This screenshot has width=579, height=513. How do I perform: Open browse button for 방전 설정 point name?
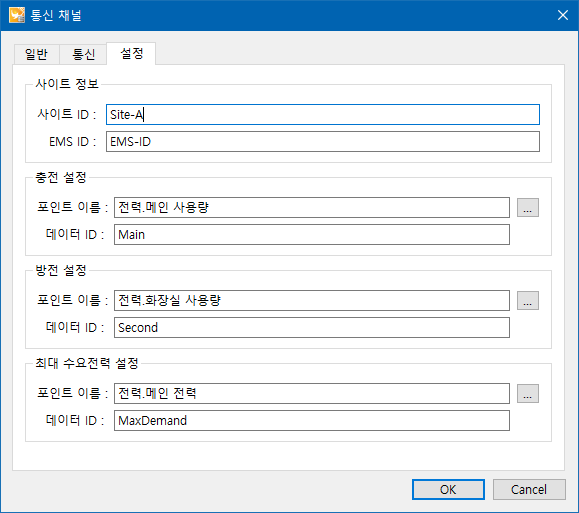pyautogui.click(x=528, y=301)
